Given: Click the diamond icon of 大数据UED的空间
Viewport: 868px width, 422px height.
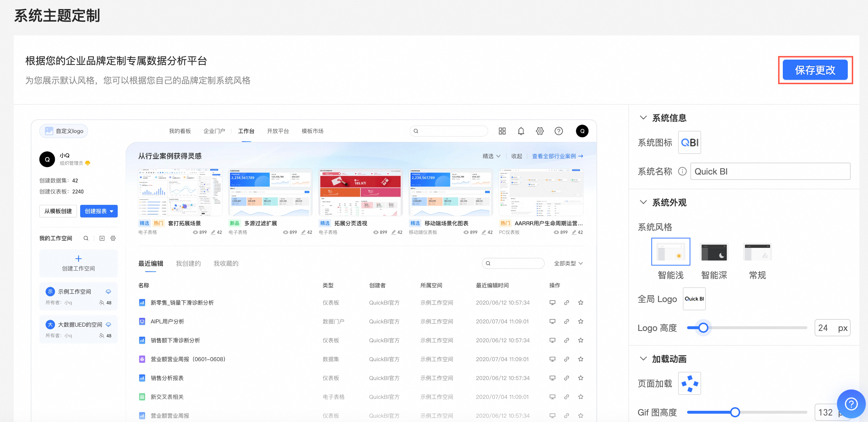Looking at the screenshot, I should tap(108, 324).
